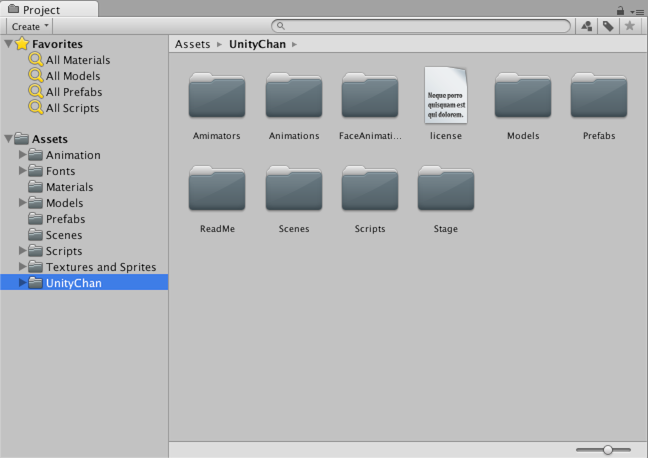Open the Amimators folder icon
648x458 pixels.
[x=217, y=95]
